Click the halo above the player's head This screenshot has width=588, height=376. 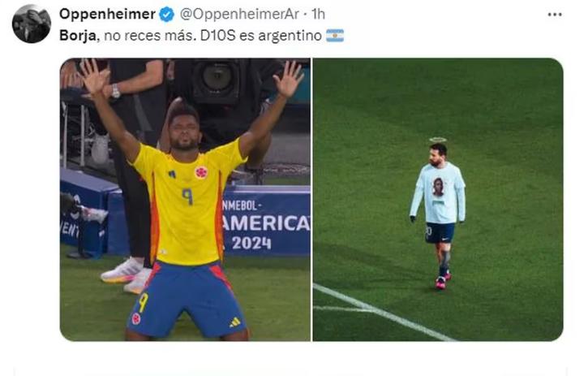[x=438, y=140]
